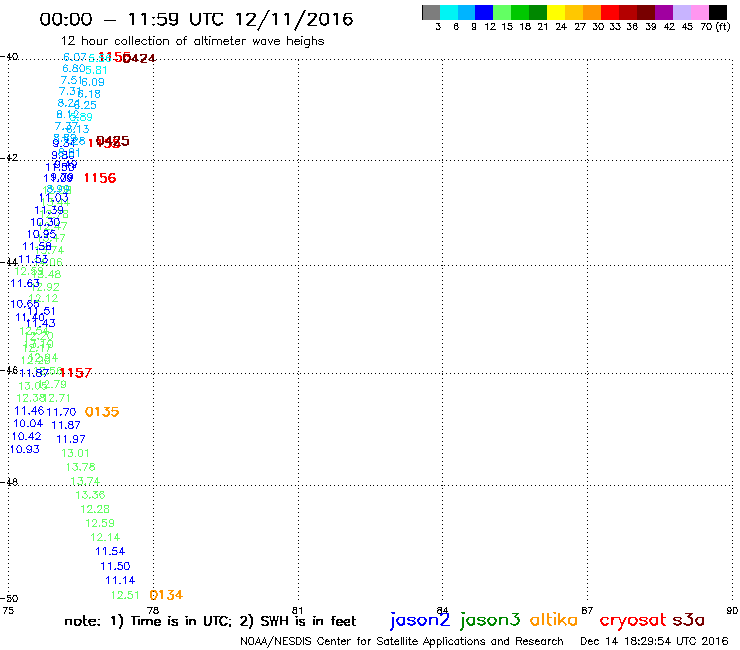Click the wave height value '11.97'
This screenshot has width=740, height=650.
point(71,439)
